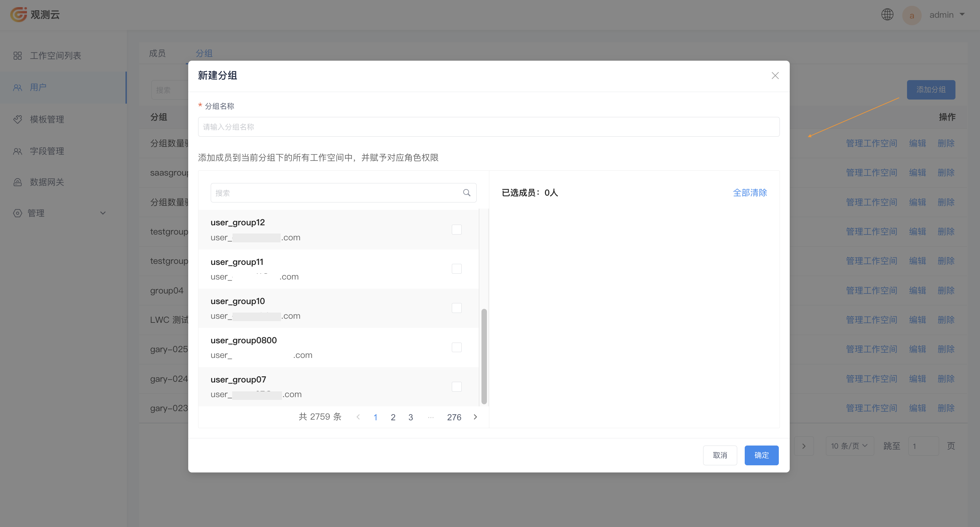
Task: Check the user_group11 checkbox
Action: (x=457, y=269)
